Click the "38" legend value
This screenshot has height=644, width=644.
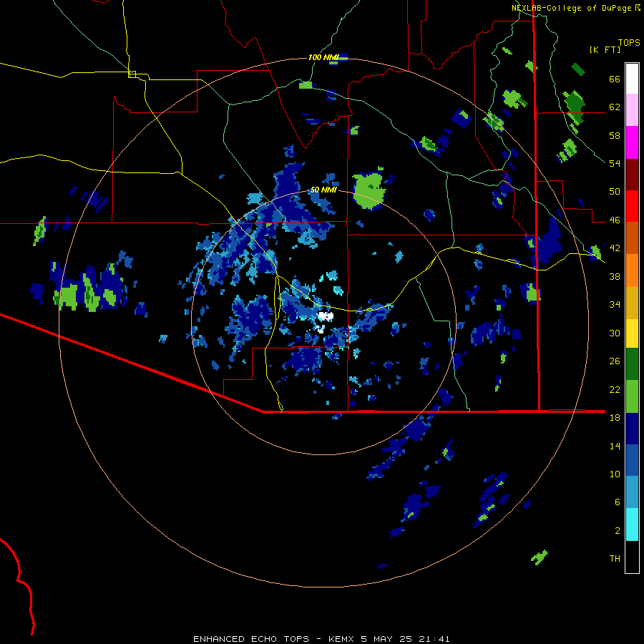615,276
